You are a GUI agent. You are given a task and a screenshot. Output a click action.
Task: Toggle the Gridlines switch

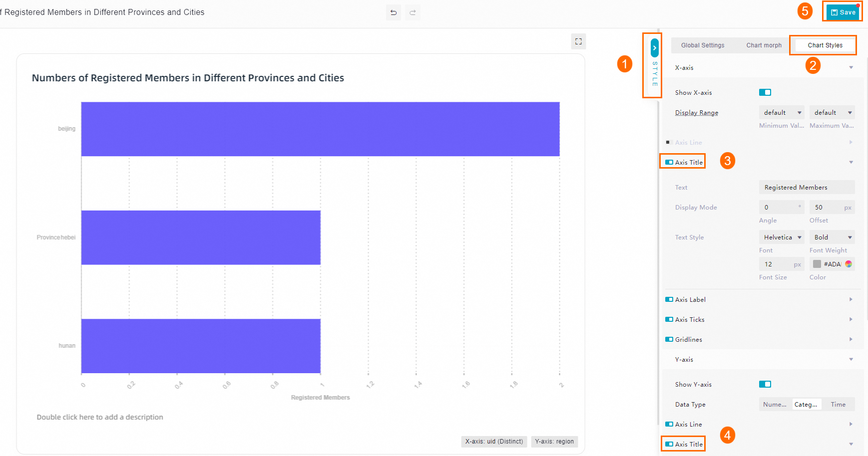[669, 339]
